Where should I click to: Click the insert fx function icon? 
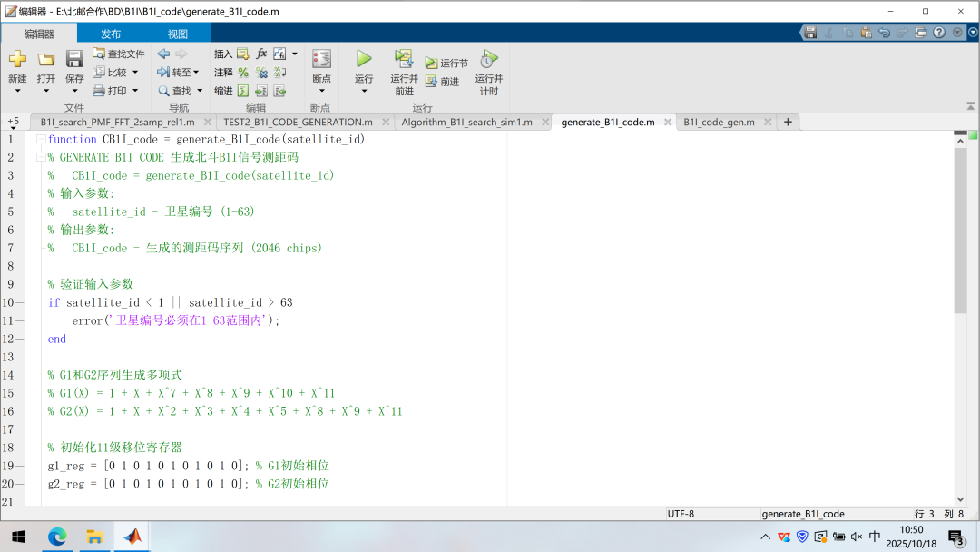tap(261, 54)
